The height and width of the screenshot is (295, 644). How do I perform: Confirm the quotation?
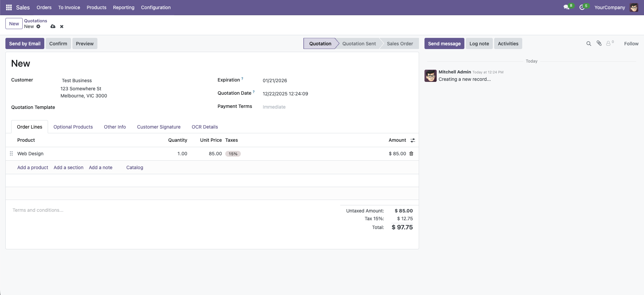58,44
